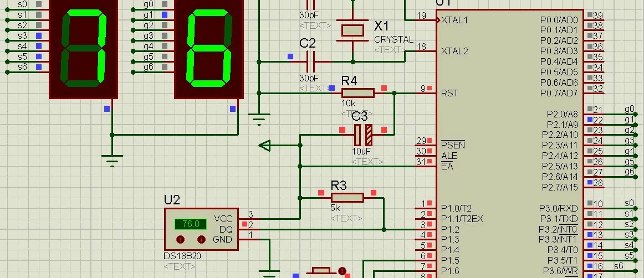Click the EA pin label on U1
Viewport: 644px width, 278px height.
click(x=447, y=166)
